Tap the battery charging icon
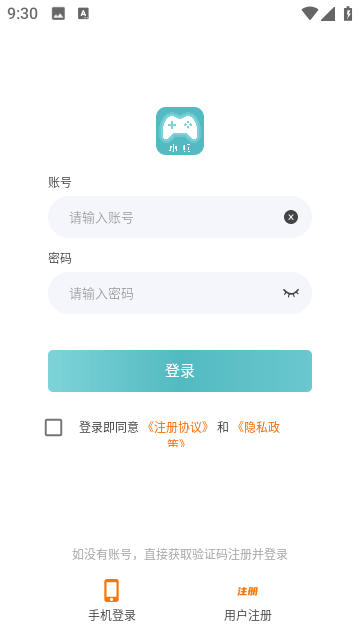Screen dimensions: 360x640 click(x=348, y=13)
